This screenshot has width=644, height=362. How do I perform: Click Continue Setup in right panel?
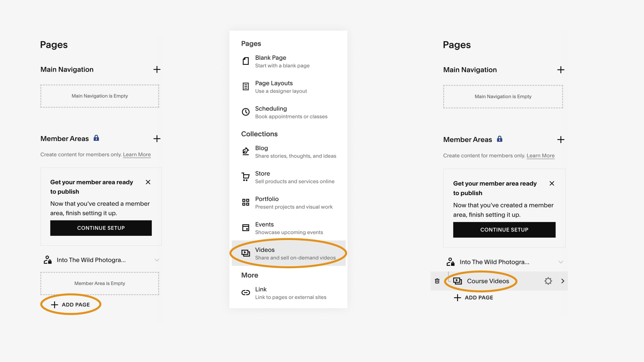click(504, 230)
